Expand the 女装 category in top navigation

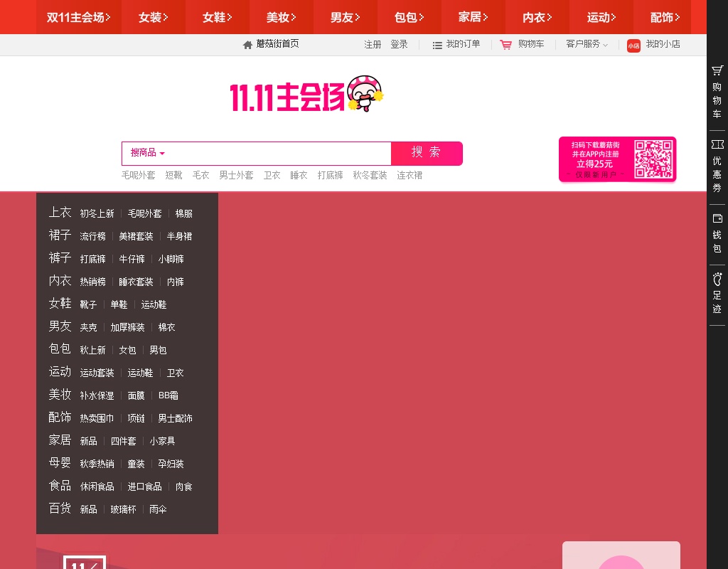coord(154,17)
